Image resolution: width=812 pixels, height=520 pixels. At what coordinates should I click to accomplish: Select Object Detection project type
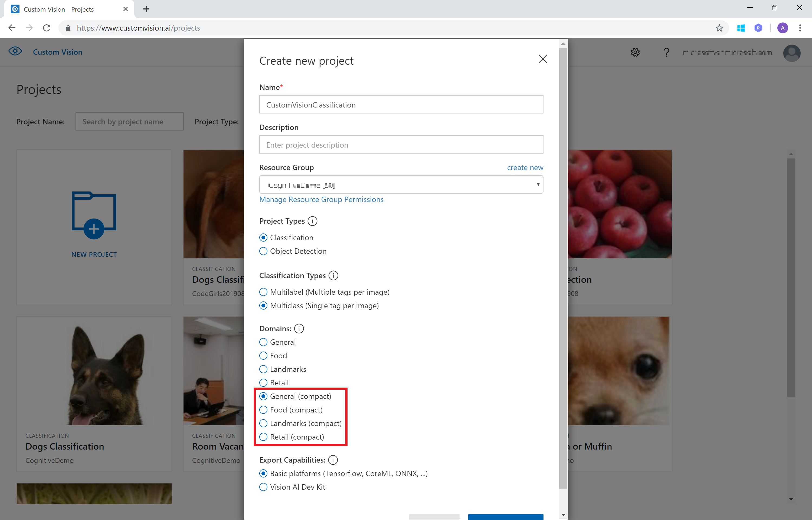(263, 251)
